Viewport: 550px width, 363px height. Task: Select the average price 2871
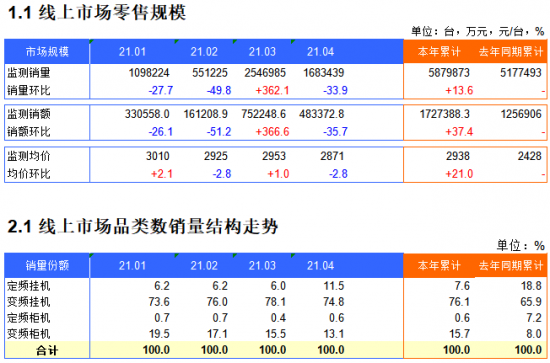(332, 156)
